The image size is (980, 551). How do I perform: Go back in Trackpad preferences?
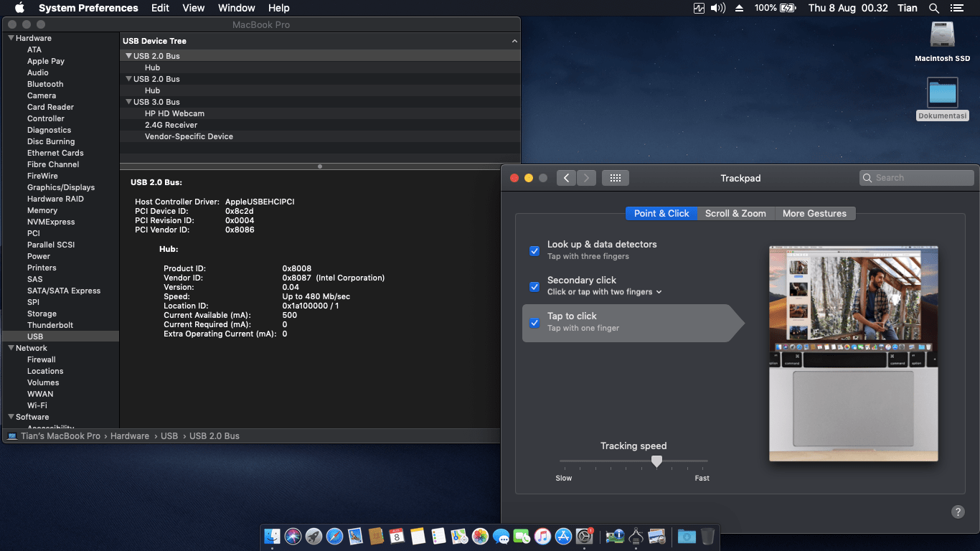(x=566, y=178)
